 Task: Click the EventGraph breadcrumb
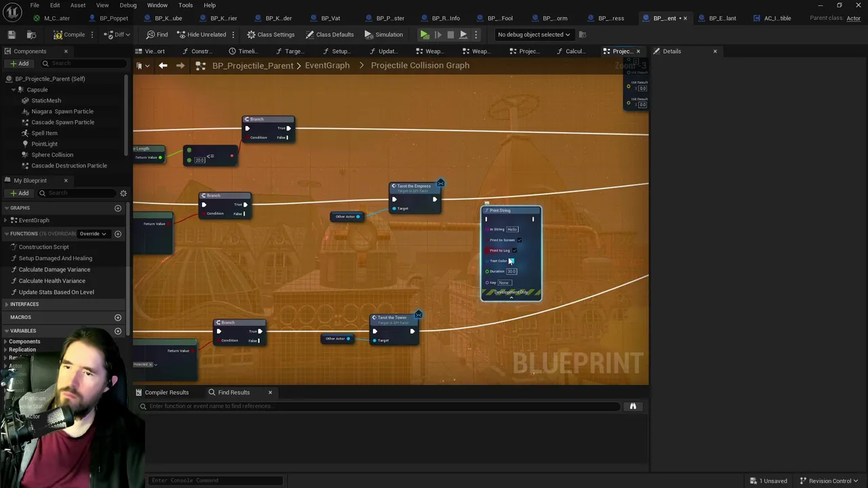coord(328,66)
